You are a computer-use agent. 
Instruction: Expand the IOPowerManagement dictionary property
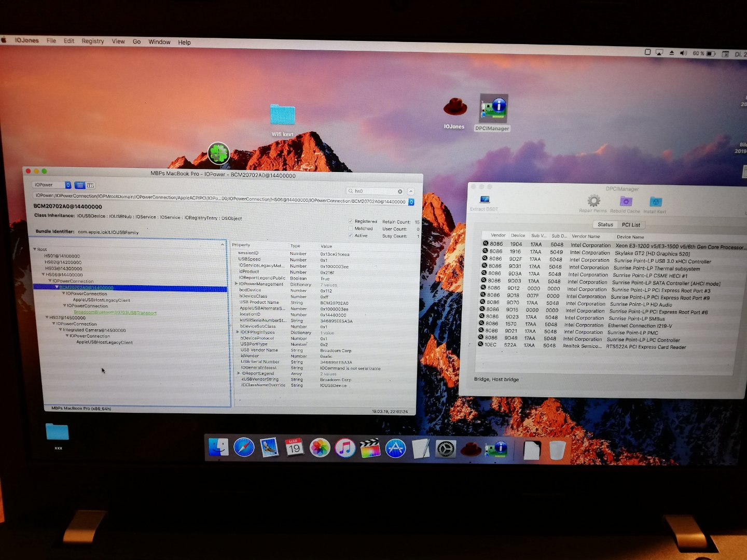pos(237,284)
